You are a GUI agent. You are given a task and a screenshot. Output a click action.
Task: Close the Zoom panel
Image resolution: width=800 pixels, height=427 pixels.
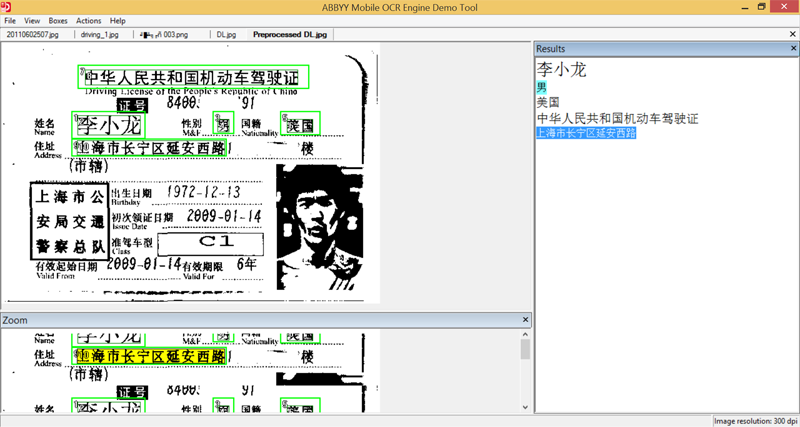click(x=526, y=320)
